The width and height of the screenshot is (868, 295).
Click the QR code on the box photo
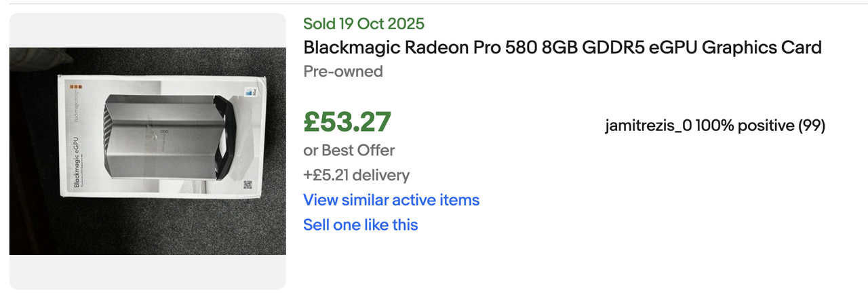point(247,184)
